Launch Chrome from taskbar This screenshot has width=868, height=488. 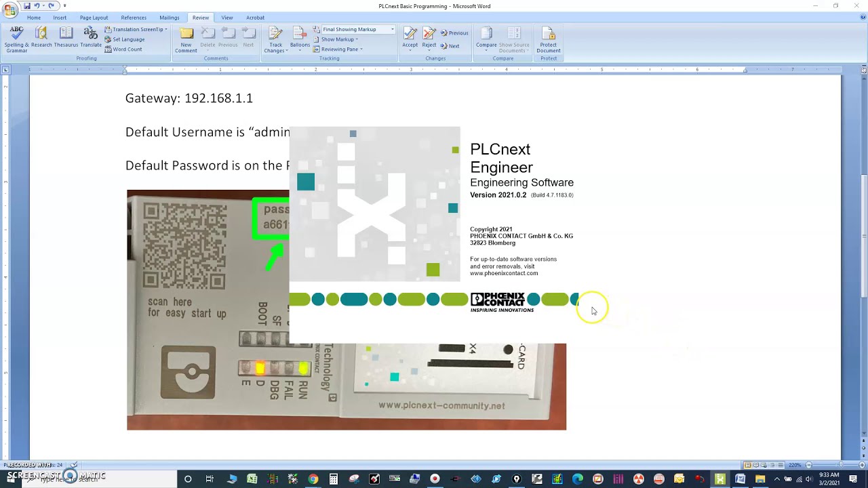(313, 479)
